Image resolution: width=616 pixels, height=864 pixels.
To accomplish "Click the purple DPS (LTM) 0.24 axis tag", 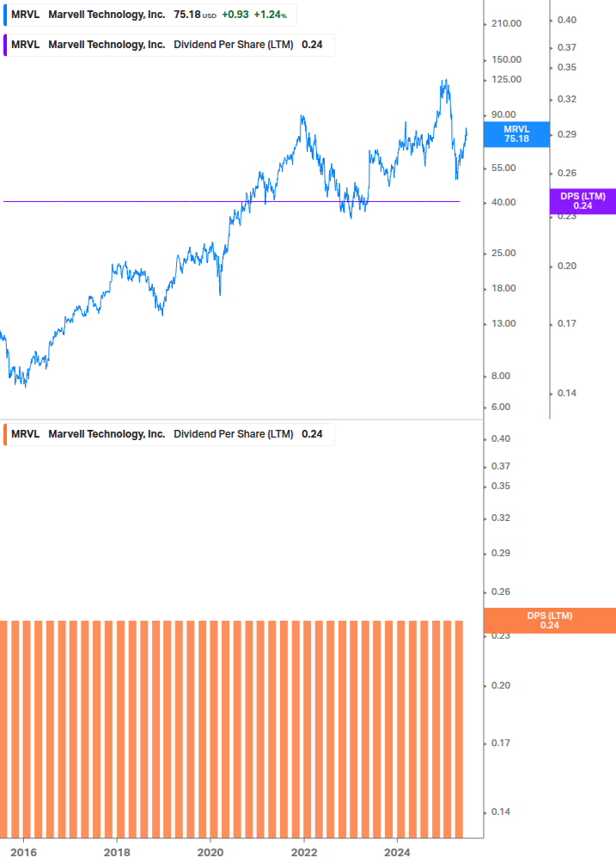I will pyautogui.click(x=582, y=201).
